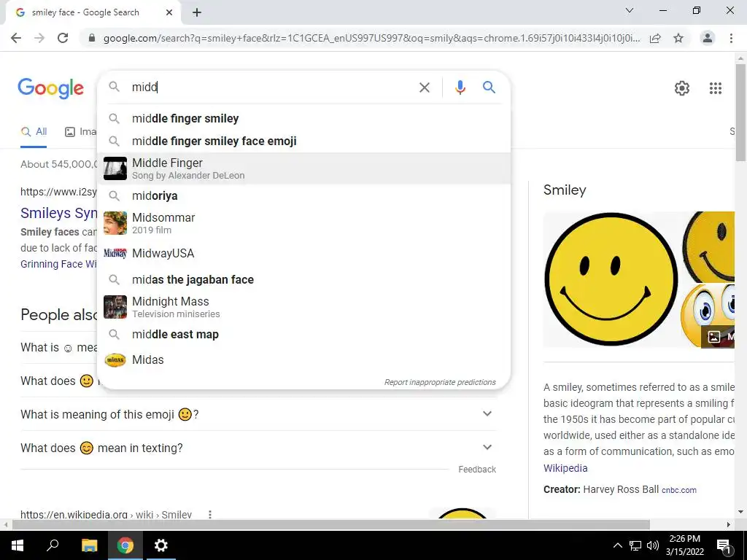Click network icon in system tray
747x560 pixels.
(x=635, y=545)
